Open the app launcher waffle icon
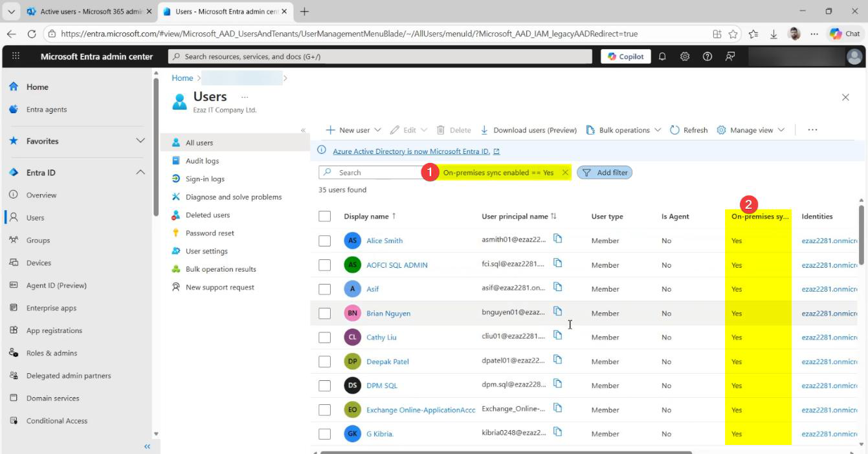Image resolution: width=868 pixels, height=454 pixels. click(x=16, y=56)
